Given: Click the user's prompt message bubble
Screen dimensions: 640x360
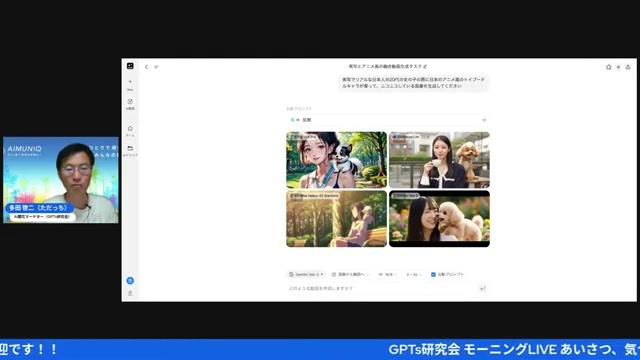Looking at the screenshot, I should click(413, 83).
